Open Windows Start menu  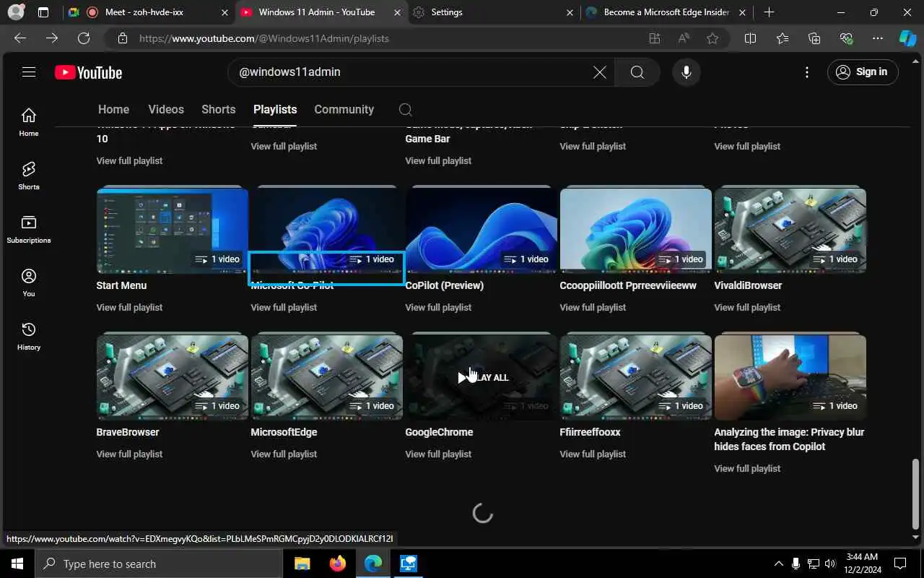[17, 564]
